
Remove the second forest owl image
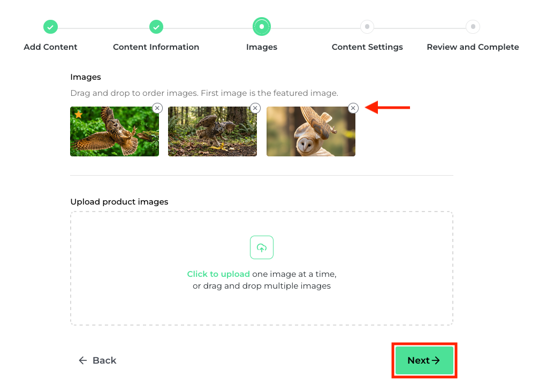coord(255,108)
